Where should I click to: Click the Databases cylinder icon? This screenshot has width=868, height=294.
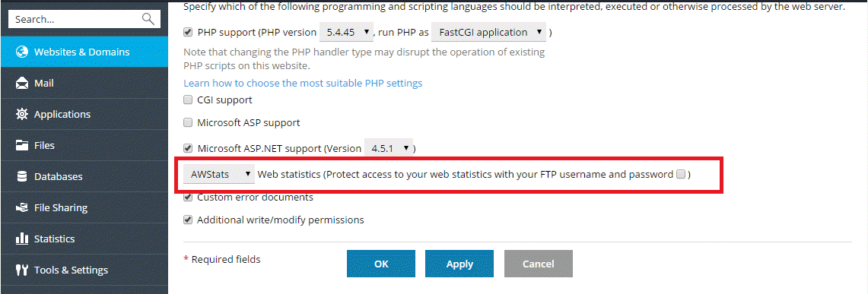click(x=22, y=177)
